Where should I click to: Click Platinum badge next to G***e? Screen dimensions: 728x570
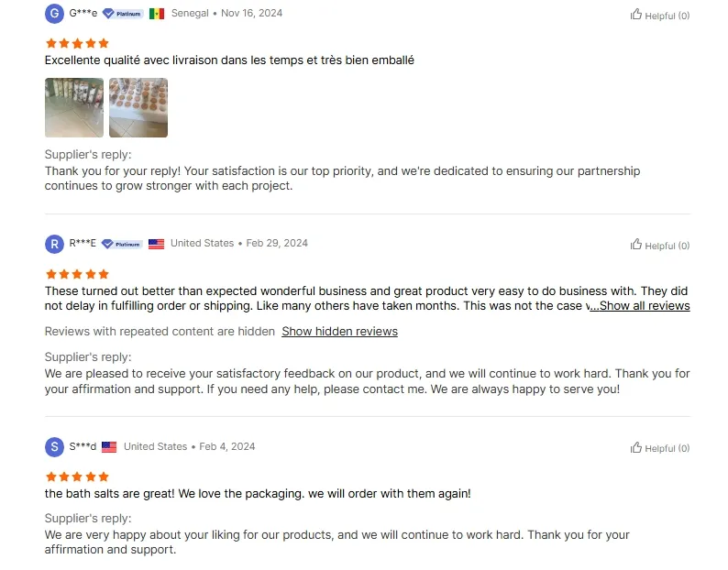coord(123,14)
